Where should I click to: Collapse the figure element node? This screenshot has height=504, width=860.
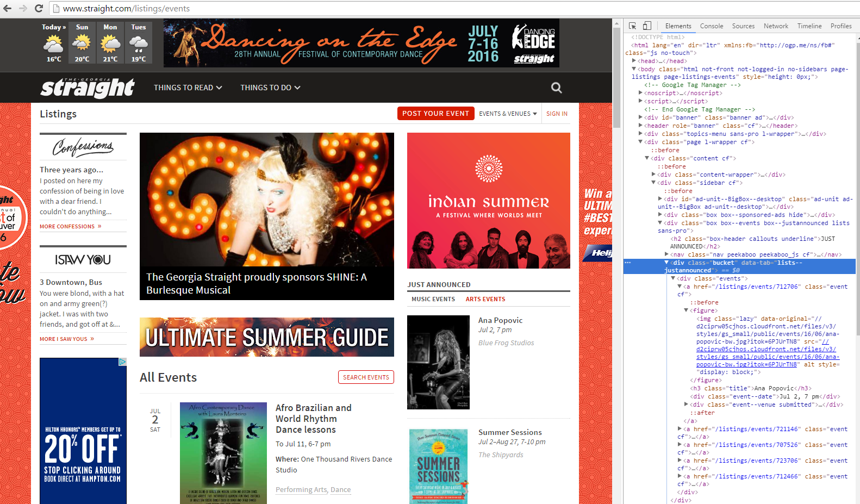(686, 310)
